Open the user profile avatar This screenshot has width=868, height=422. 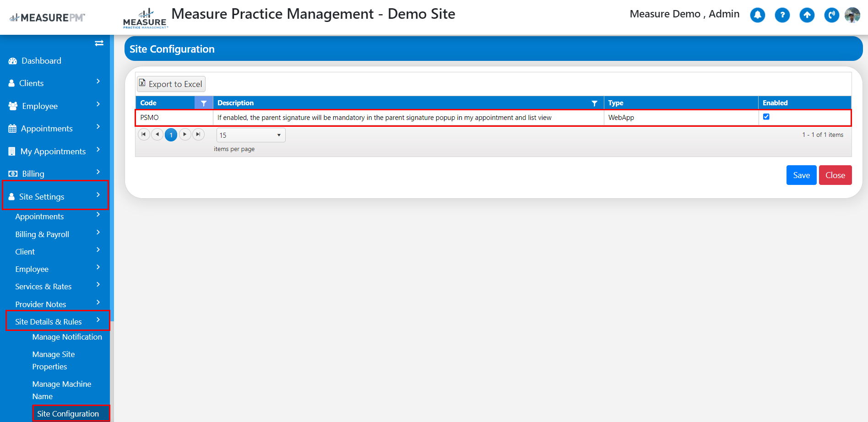tap(852, 15)
